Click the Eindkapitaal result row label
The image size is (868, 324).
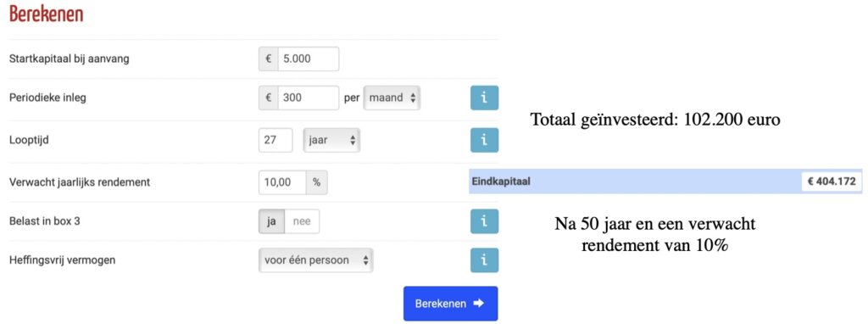501,182
